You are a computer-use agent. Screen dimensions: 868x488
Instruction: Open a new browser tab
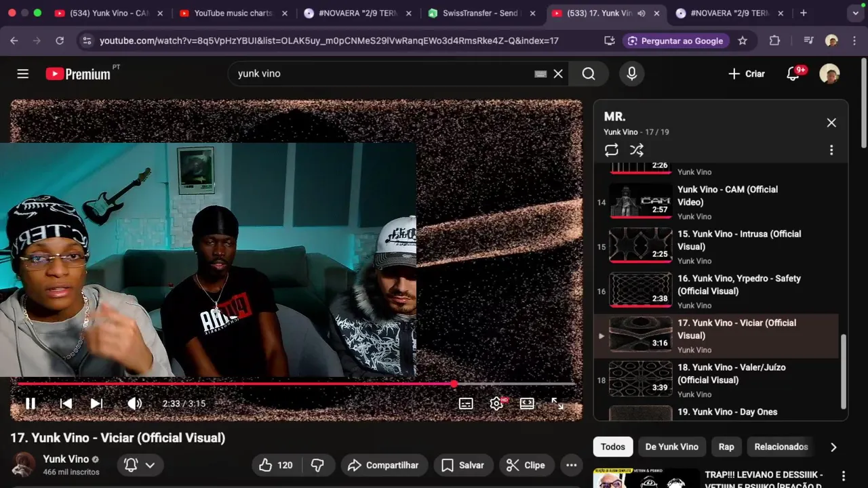click(x=804, y=13)
